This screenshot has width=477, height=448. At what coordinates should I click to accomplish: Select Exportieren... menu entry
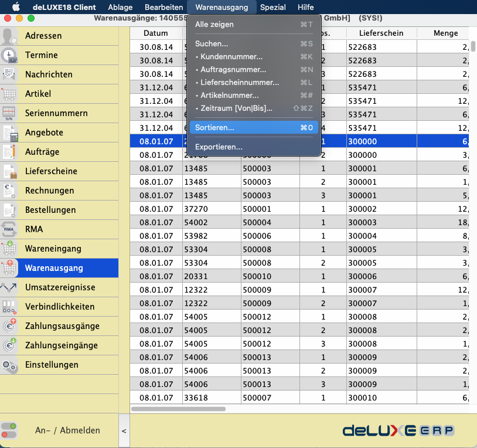(219, 147)
